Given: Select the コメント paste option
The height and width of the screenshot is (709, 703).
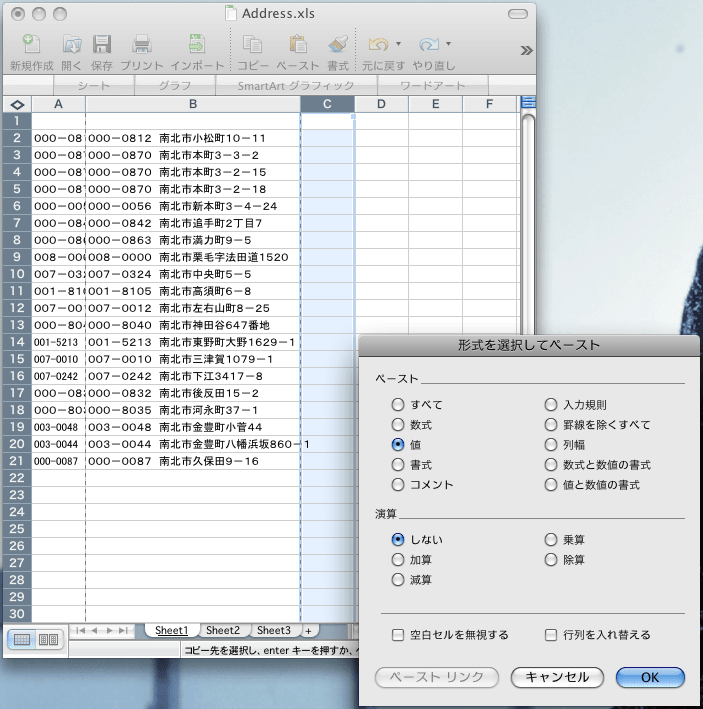Looking at the screenshot, I should pyautogui.click(x=398, y=485).
